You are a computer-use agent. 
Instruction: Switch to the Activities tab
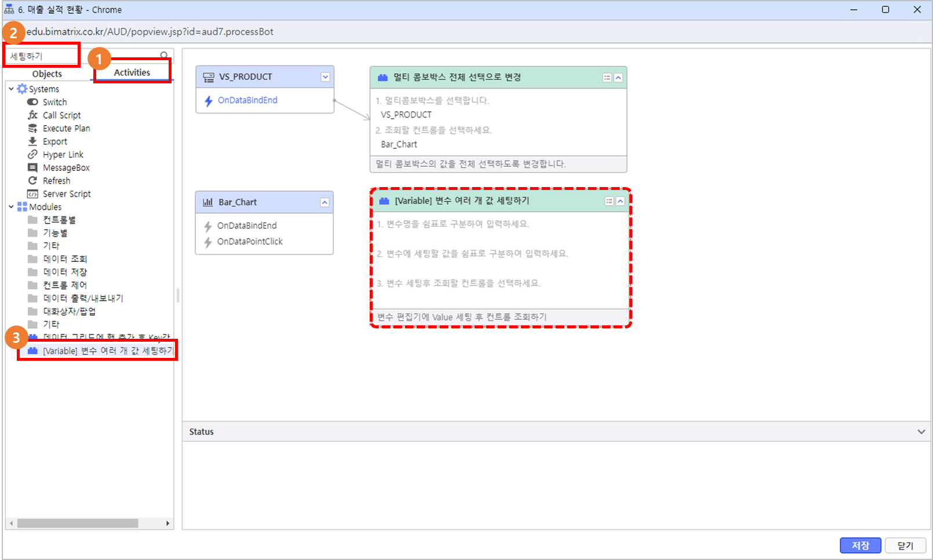(132, 72)
